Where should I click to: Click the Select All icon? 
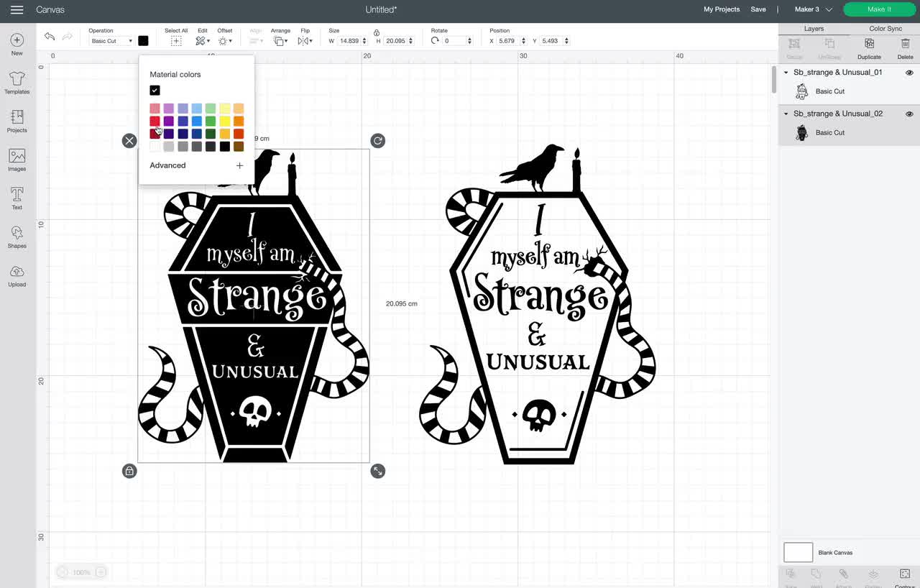pyautogui.click(x=176, y=41)
